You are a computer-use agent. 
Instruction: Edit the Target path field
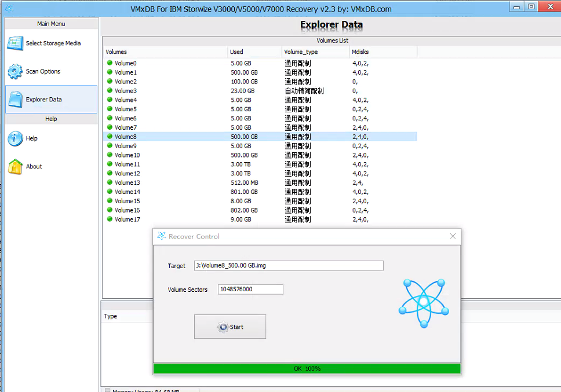289,266
